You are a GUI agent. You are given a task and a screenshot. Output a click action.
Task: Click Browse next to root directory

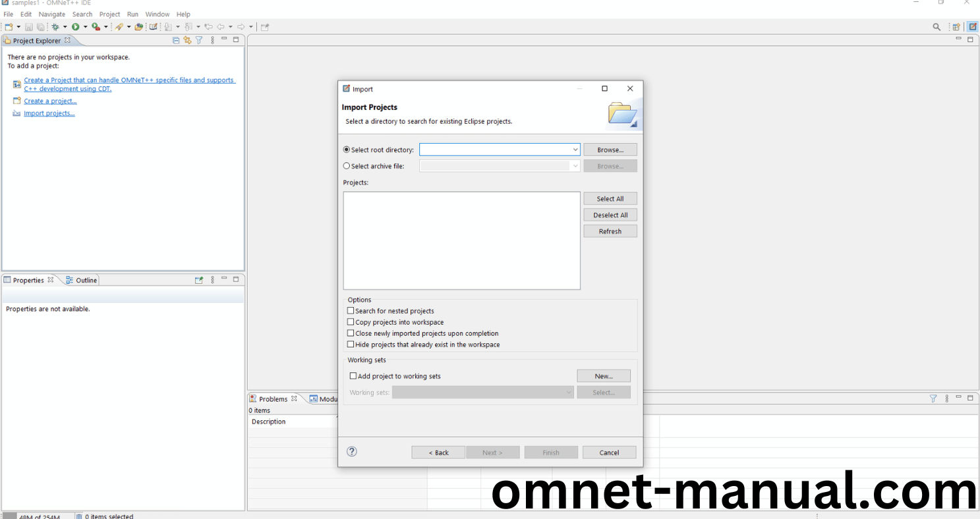[x=610, y=150]
